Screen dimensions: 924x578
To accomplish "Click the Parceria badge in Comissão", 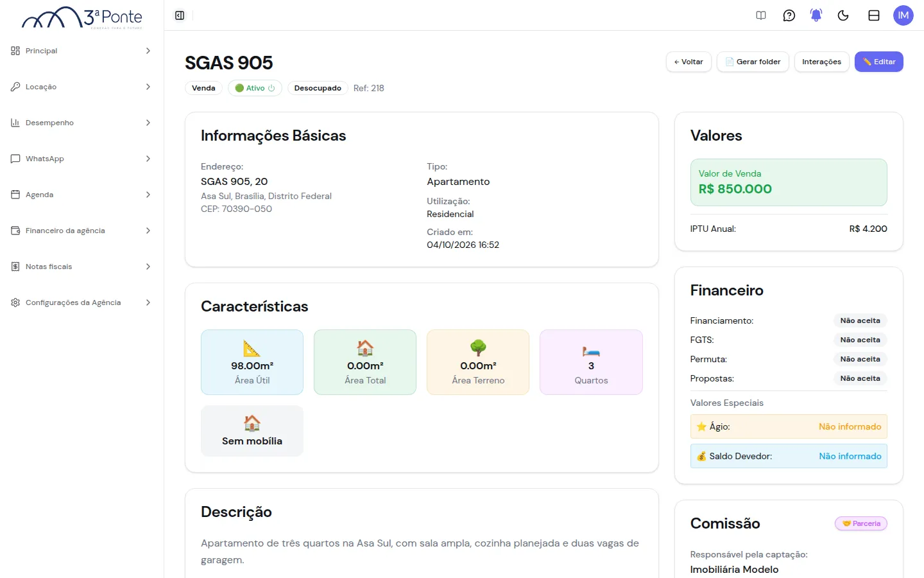I will point(861,523).
